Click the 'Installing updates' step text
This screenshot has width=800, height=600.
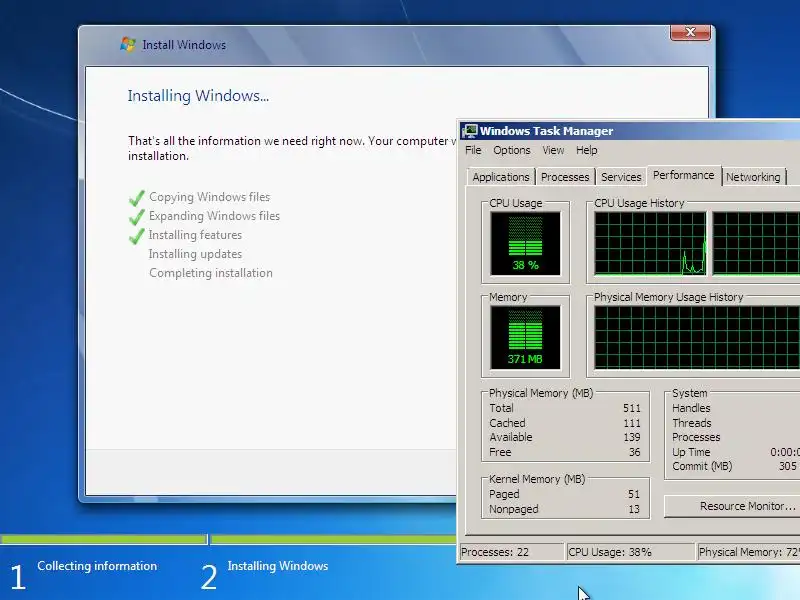click(x=195, y=254)
